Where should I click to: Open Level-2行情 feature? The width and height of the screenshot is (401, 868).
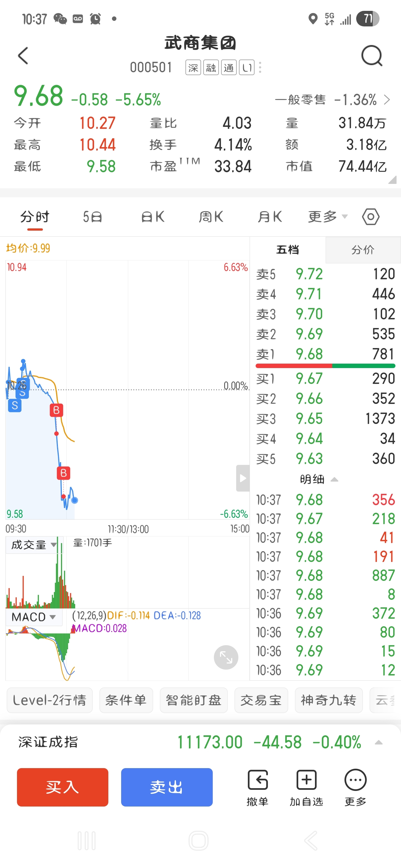tap(50, 700)
